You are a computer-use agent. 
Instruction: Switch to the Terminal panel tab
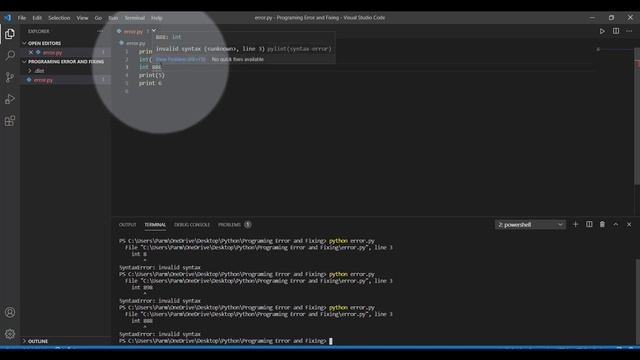pyautogui.click(x=155, y=224)
